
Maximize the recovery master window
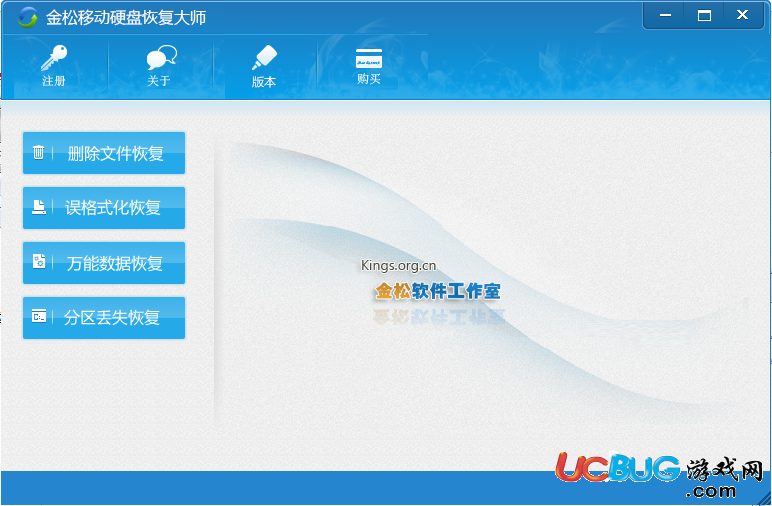704,16
